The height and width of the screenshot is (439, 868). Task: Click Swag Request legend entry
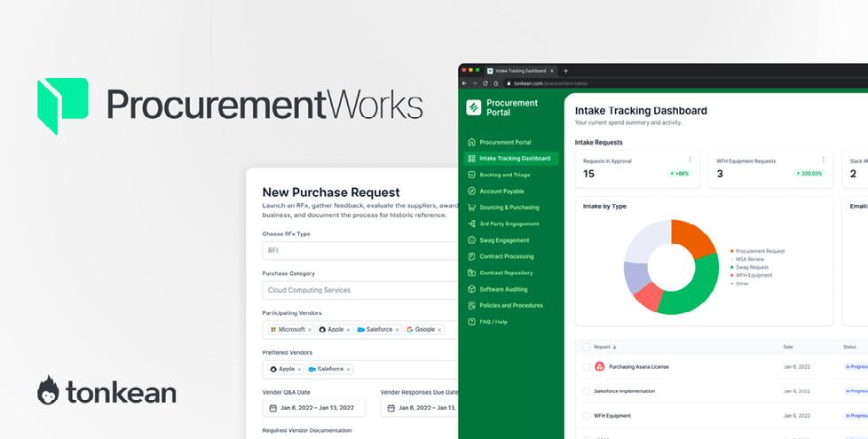tap(750, 267)
